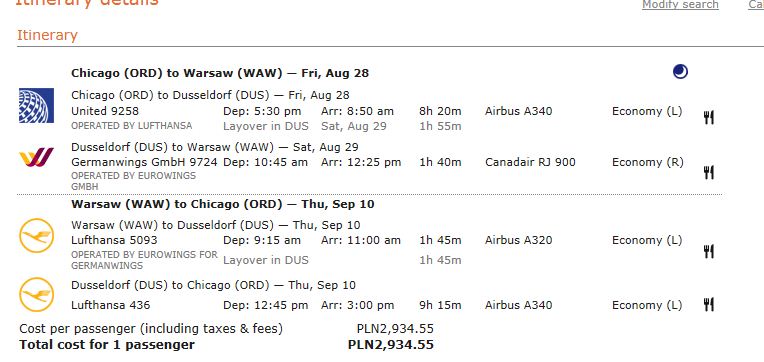Click the bold total cost PLN2,934.55
The width and height of the screenshot is (764, 362).
tap(391, 345)
